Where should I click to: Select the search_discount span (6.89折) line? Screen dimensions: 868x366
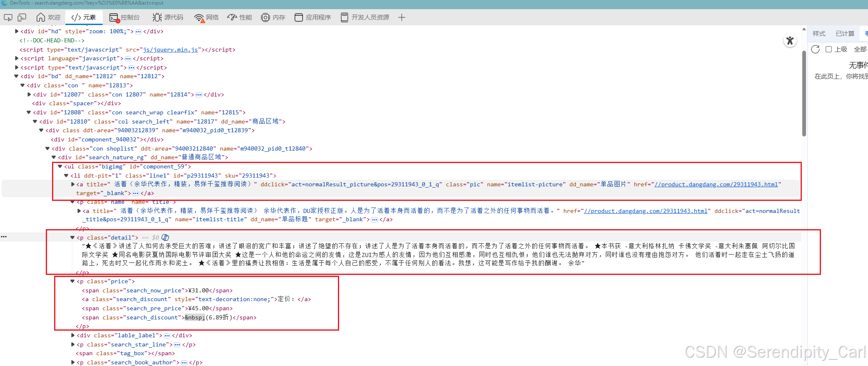pos(169,317)
